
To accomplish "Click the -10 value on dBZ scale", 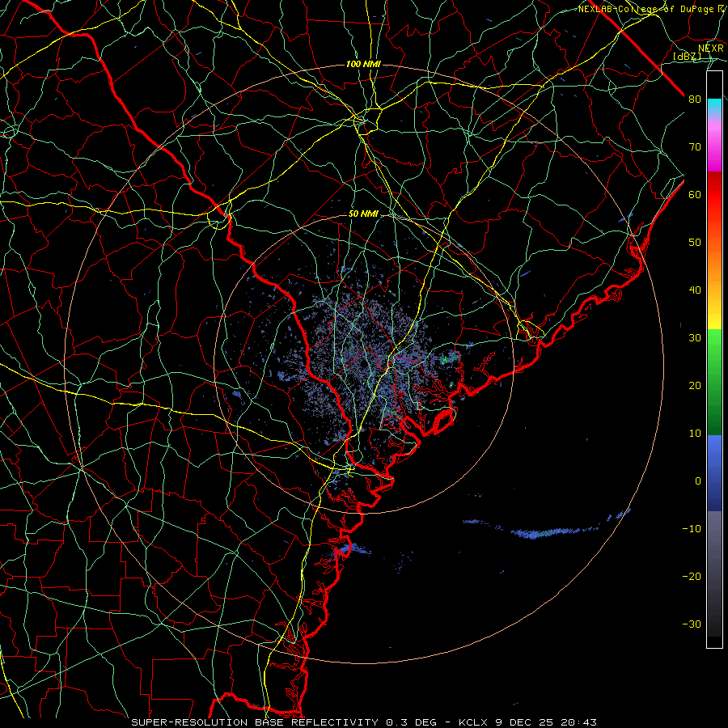I will (692, 529).
